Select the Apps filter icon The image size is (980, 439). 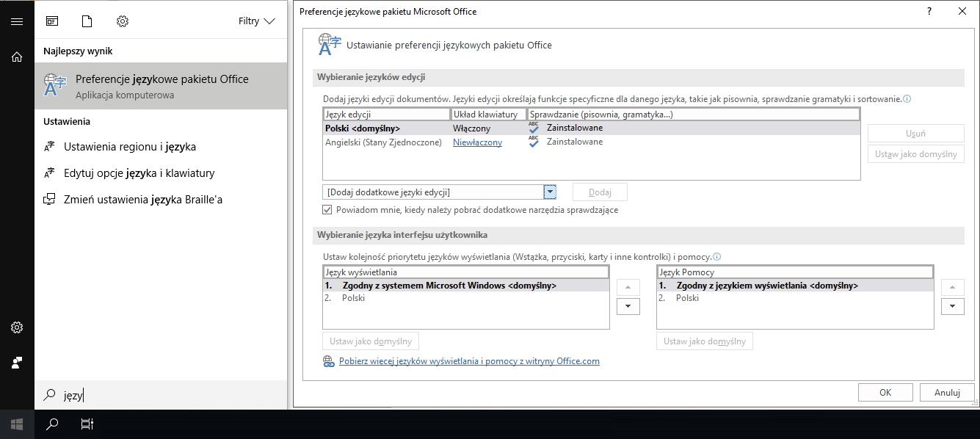[52, 21]
